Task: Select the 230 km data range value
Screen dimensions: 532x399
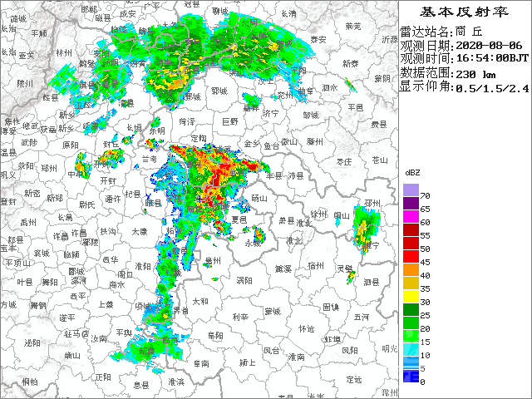Action: tap(476, 72)
